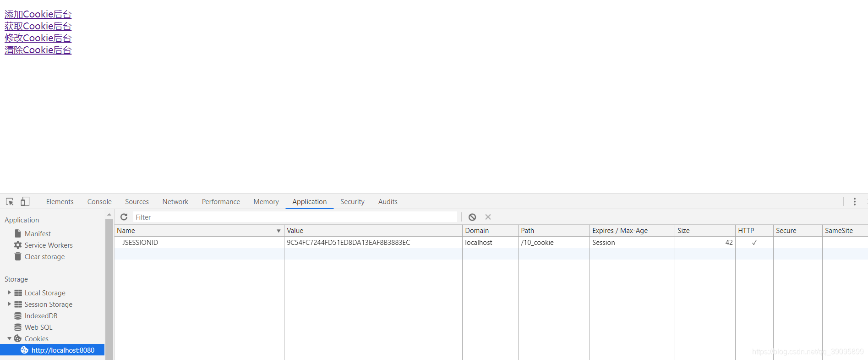Sort cookies by the Domain column header
Viewport: 868px width, 360px height.
[x=490, y=231]
